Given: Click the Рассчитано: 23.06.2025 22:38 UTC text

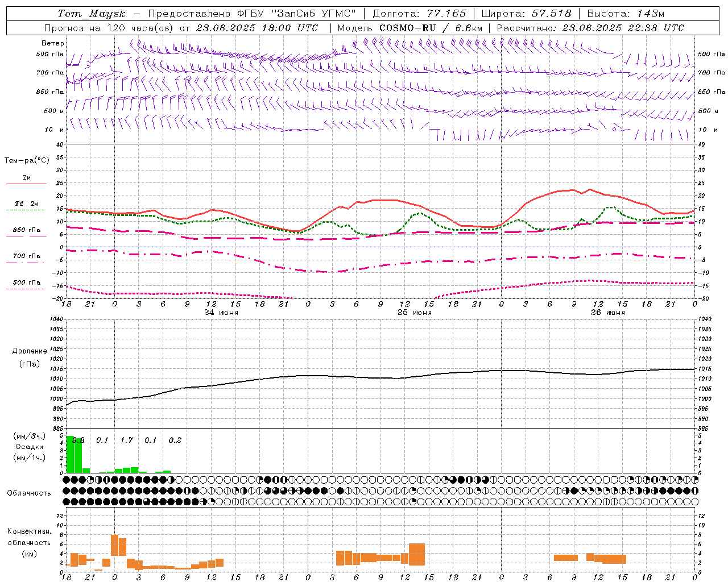Looking at the screenshot, I should (590, 28).
